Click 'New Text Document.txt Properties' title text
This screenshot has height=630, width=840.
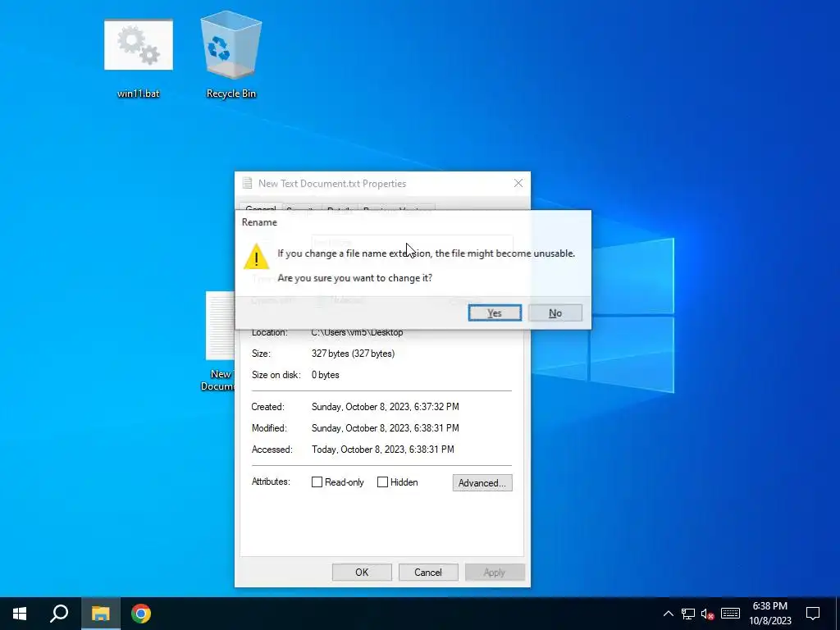pos(332,183)
